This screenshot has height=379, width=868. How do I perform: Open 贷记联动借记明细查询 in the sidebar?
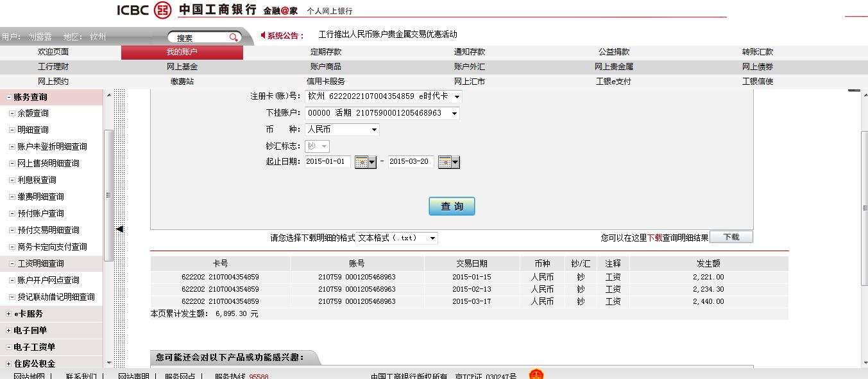[x=56, y=297]
